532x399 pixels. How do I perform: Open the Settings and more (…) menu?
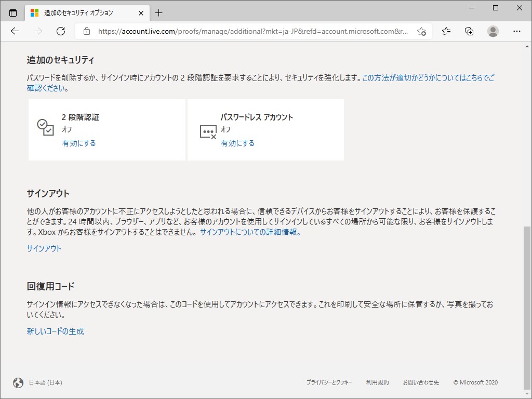517,31
